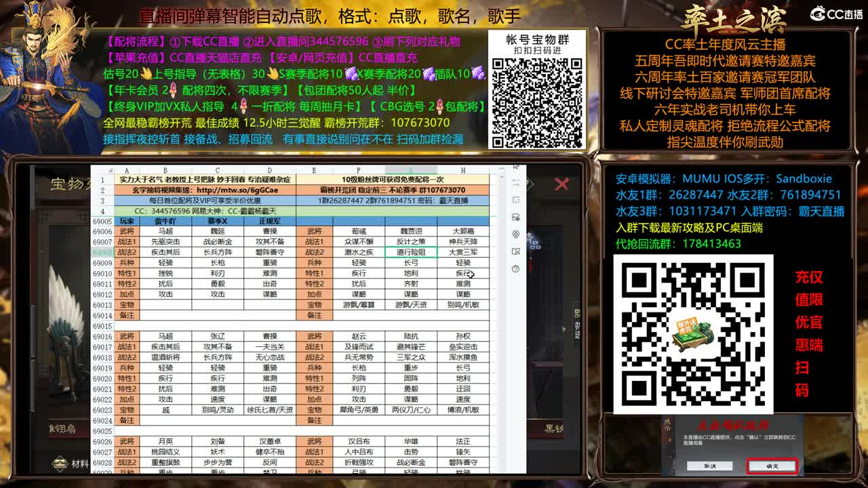Select cell 无心恋战
Screen dimensions: 868x488
pyautogui.click(x=269, y=357)
